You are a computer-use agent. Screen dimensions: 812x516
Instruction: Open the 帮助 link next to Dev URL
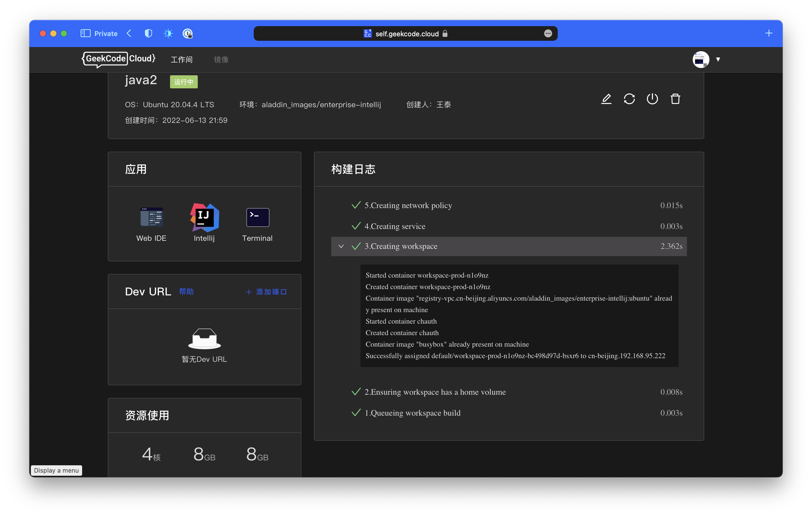coord(186,291)
